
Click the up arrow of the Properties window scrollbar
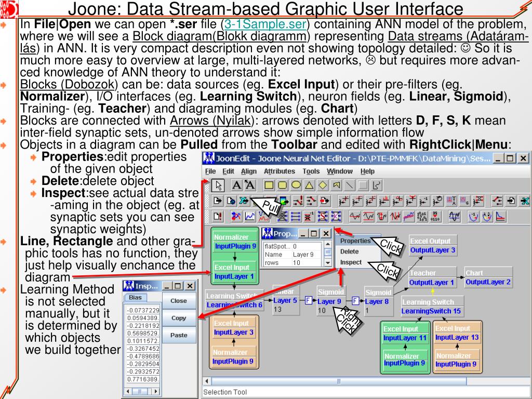327,244
